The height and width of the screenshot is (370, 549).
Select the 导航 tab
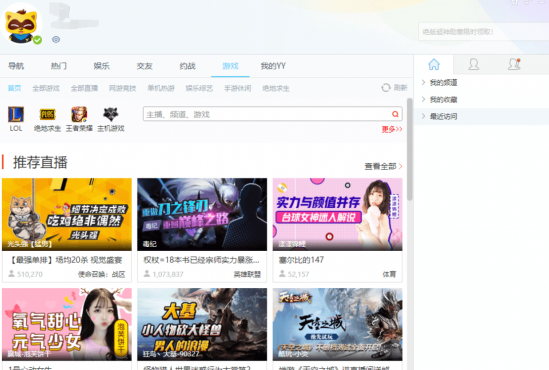pyautogui.click(x=16, y=66)
